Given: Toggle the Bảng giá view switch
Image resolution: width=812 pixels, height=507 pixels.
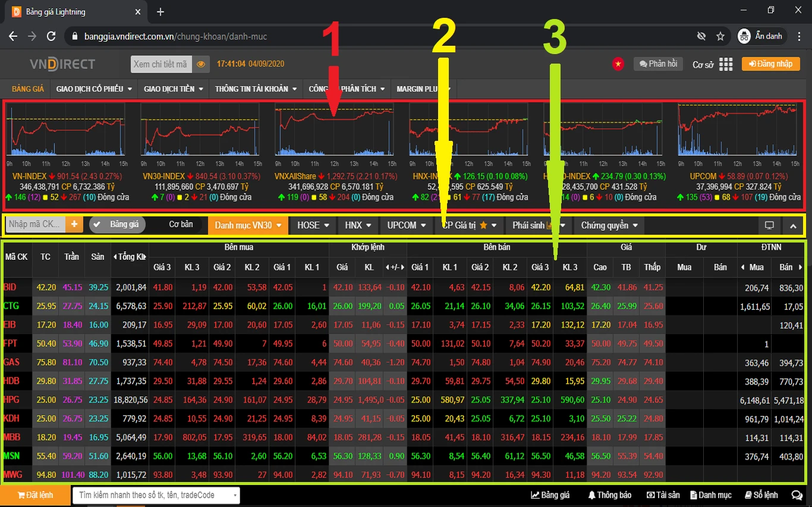Looking at the screenshot, I should pyautogui.click(x=117, y=225).
